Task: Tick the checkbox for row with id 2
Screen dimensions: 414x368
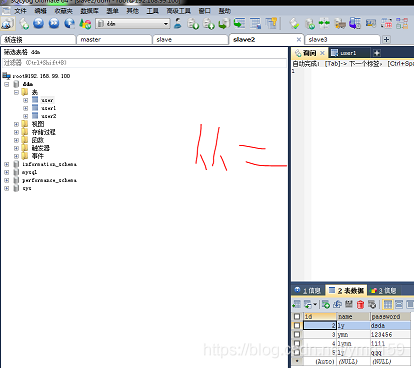Action: click(x=297, y=325)
